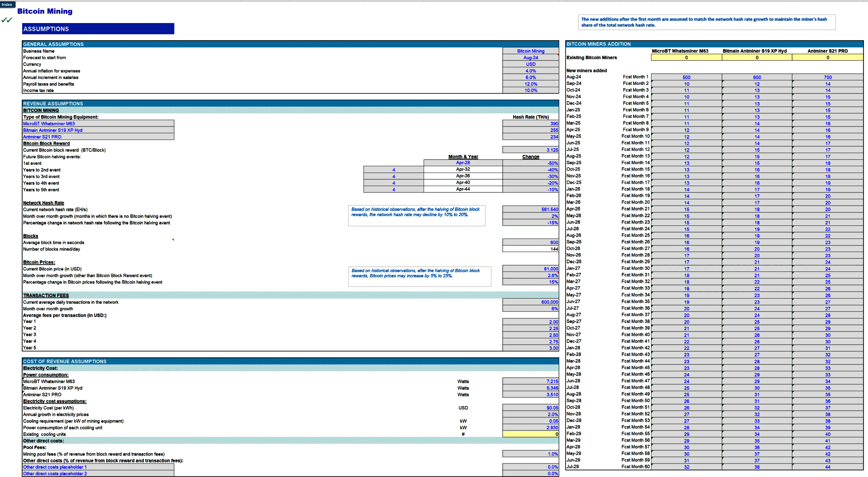868x477 pixels.
Task: Select current block reward cell 3.125
Action: click(x=531, y=150)
